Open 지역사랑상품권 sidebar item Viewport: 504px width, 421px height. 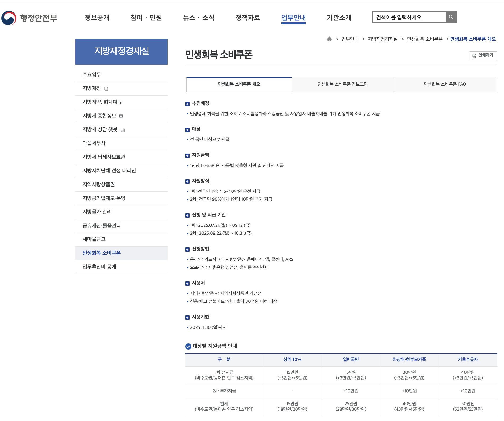click(x=121, y=184)
